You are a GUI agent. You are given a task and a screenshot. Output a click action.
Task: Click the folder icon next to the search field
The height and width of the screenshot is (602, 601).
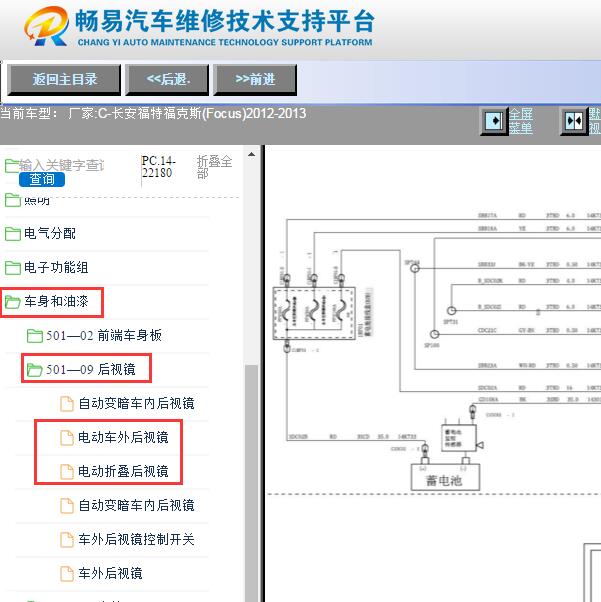click(x=12, y=166)
